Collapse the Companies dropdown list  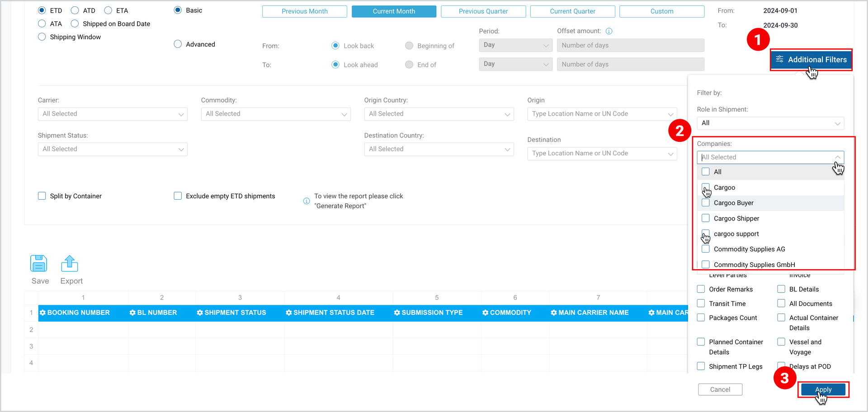837,157
